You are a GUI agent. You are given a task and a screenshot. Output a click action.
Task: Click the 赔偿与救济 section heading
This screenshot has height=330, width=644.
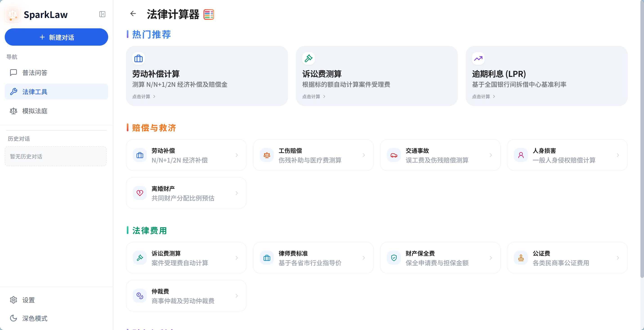[154, 128]
